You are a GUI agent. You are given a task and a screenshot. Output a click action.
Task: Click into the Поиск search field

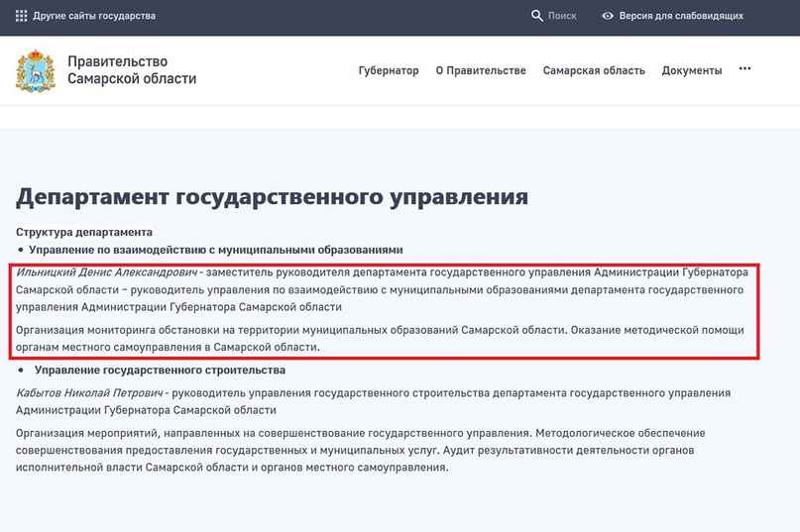(562, 16)
